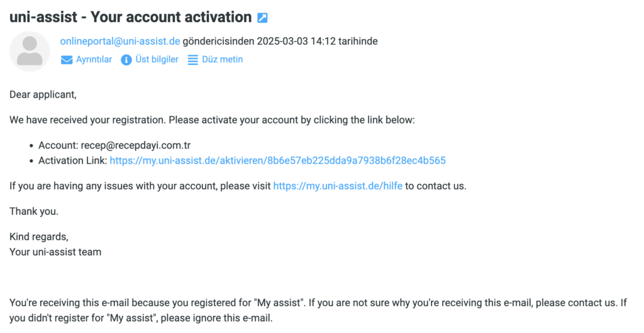Click the sender avatar placeholder
This screenshot has width=644, height=333.
coord(30,52)
